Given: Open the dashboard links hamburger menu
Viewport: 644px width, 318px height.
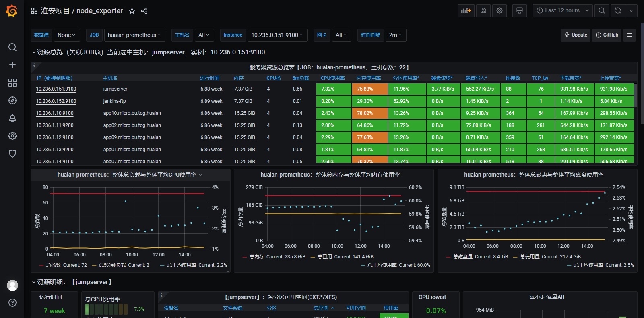Looking at the screenshot, I should [630, 35].
